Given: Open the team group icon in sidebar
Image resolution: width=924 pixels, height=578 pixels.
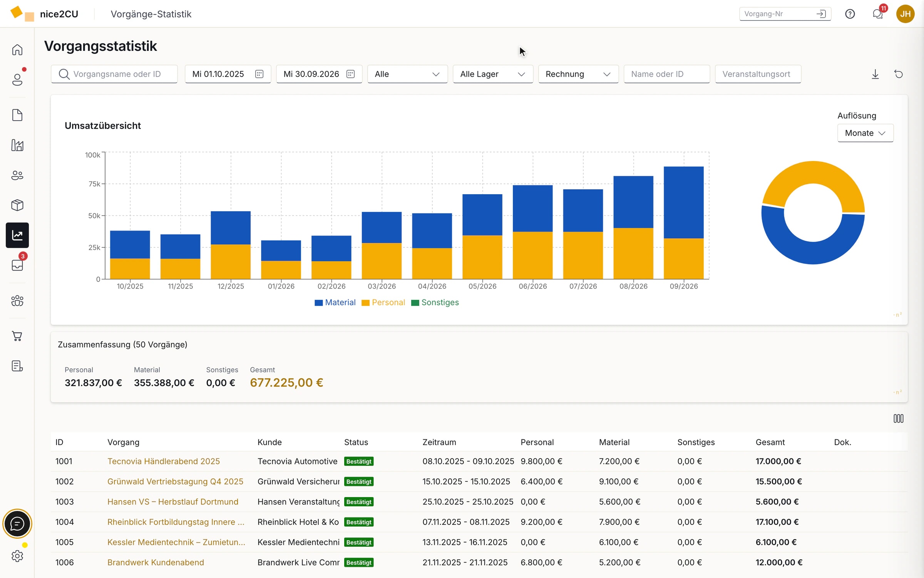Looking at the screenshot, I should [x=17, y=301].
